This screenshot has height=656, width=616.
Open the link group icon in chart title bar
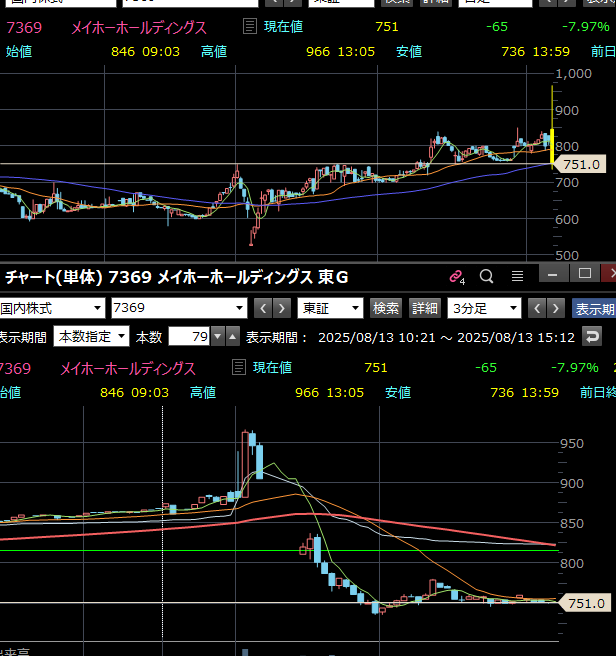click(457, 277)
